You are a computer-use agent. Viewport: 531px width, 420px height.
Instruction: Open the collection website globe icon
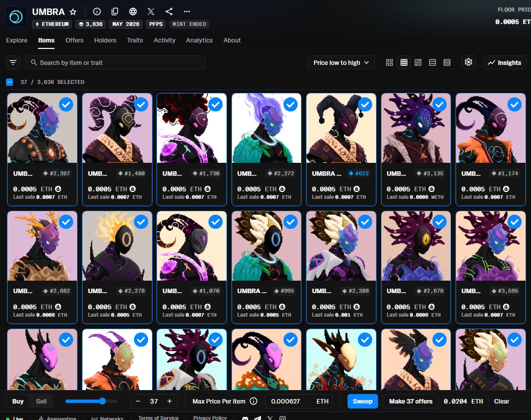coord(133,11)
